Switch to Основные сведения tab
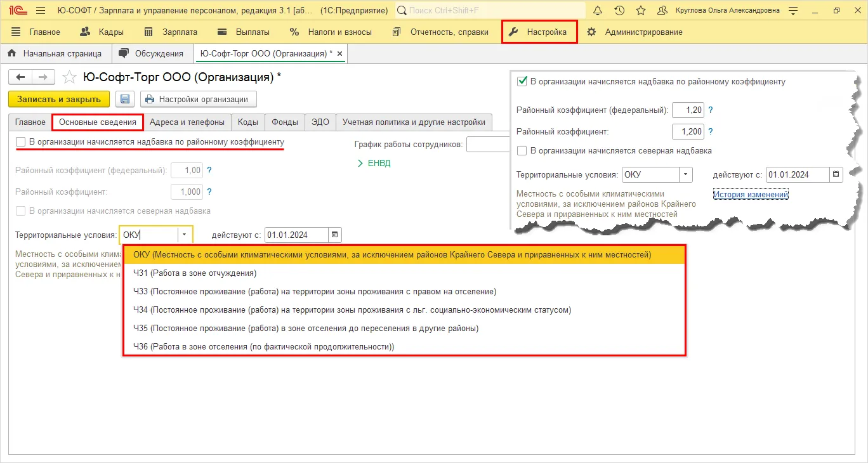Viewport: 868px width, 463px height. pyautogui.click(x=98, y=122)
